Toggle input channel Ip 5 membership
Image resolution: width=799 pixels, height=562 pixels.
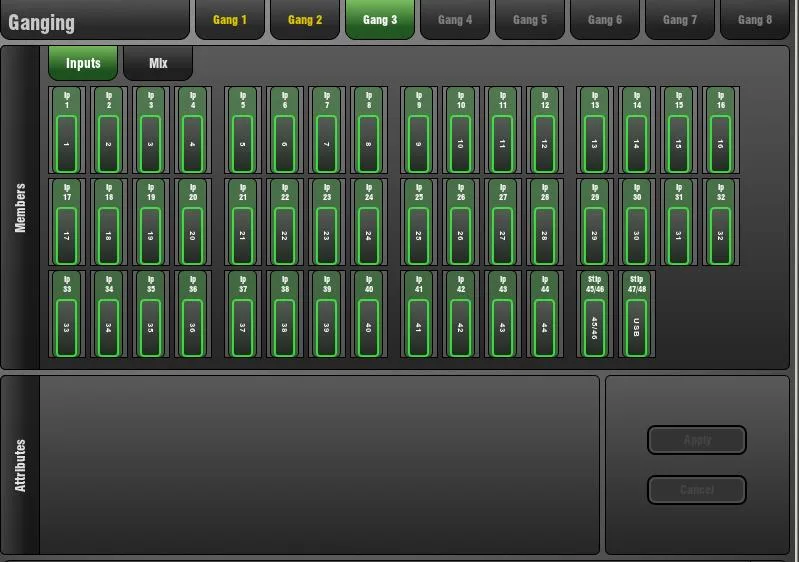tap(243, 130)
